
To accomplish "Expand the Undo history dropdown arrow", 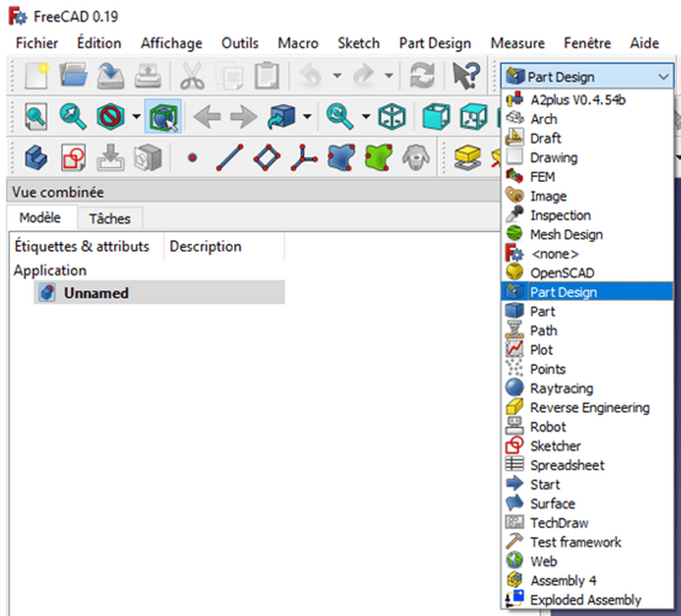I will (x=337, y=76).
